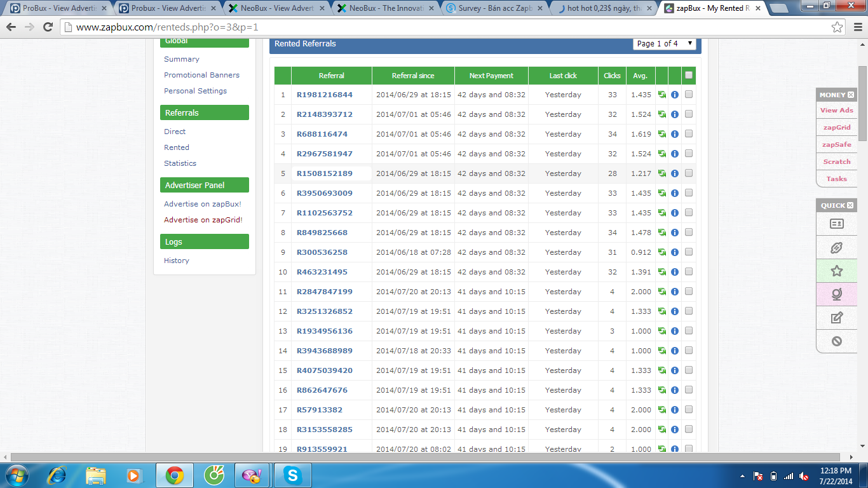Image resolution: width=868 pixels, height=488 pixels.
Task: Check the box for referral R1508152189
Action: [x=689, y=173]
